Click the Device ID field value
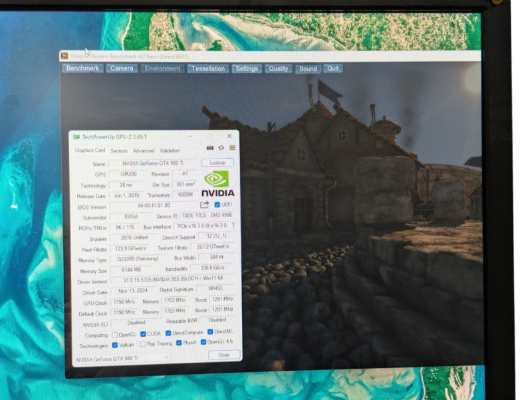532x400 pixels. coord(207,215)
